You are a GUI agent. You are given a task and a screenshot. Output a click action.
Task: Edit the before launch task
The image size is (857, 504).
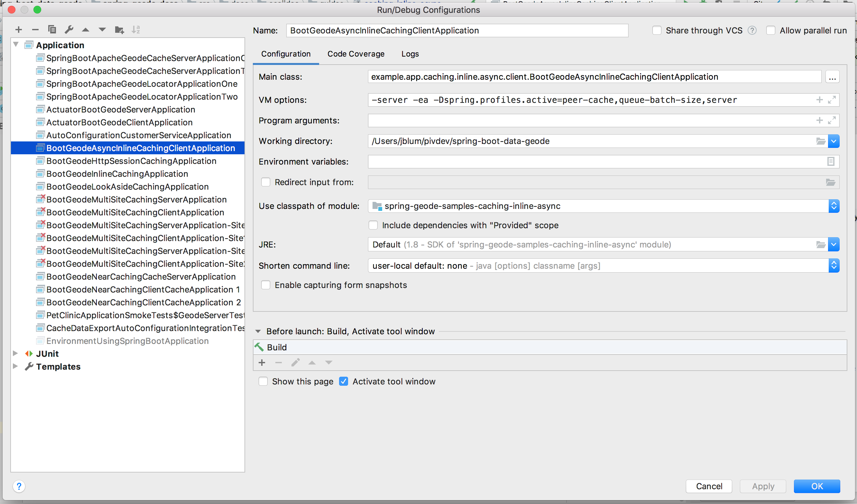tap(295, 363)
